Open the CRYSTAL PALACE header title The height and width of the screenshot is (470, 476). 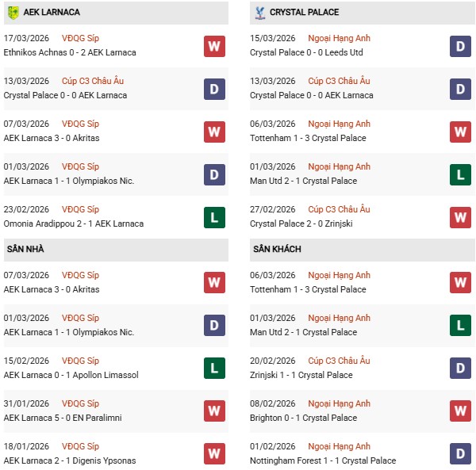point(304,13)
